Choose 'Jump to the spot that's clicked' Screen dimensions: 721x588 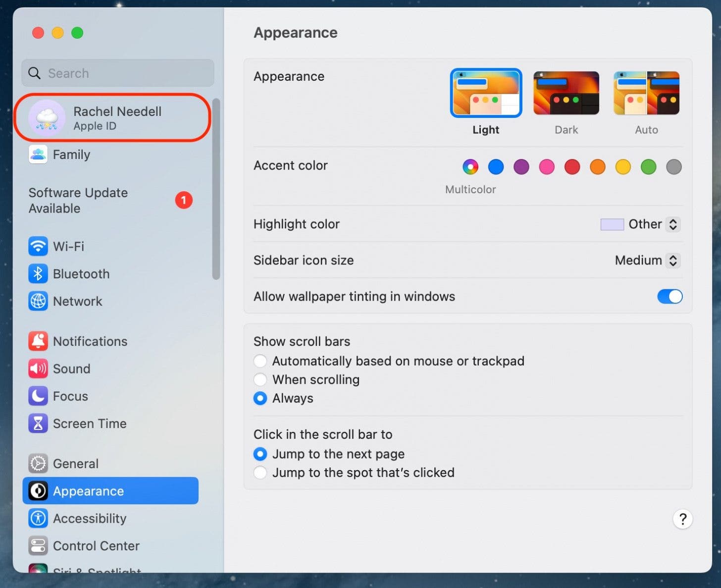point(260,473)
